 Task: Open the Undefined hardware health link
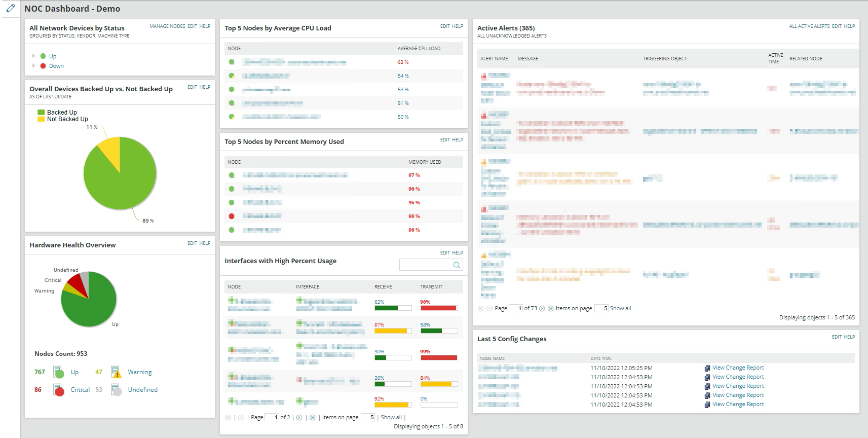(143, 390)
